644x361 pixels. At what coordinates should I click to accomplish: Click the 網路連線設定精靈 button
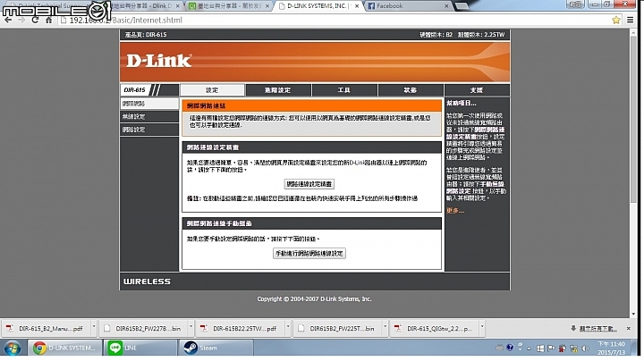coord(309,184)
